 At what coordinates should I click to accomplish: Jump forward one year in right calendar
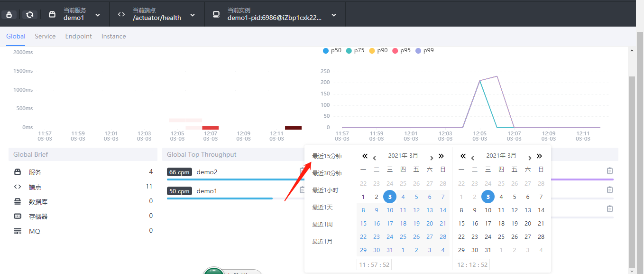coord(539,156)
